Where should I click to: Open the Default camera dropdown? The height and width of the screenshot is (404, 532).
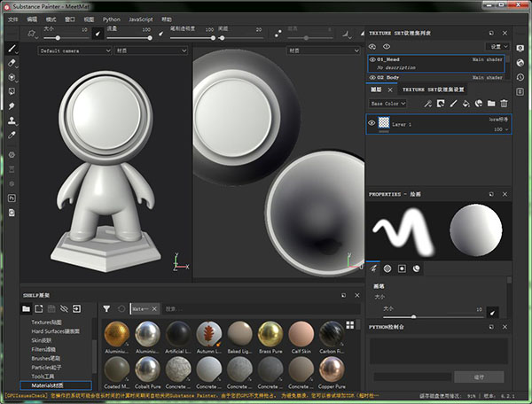point(74,50)
